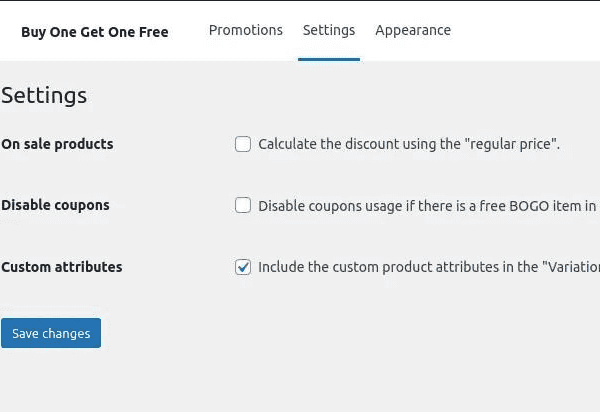Click the Disable coupons row label
This screenshot has width=600, height=412.
click(x=55, y=205)
